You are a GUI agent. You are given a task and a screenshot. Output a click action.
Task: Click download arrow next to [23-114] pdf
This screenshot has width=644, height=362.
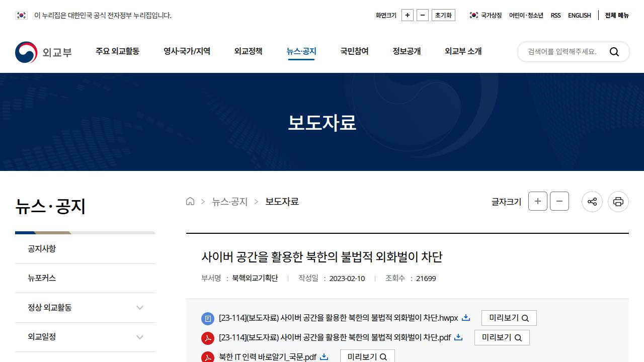458,337
